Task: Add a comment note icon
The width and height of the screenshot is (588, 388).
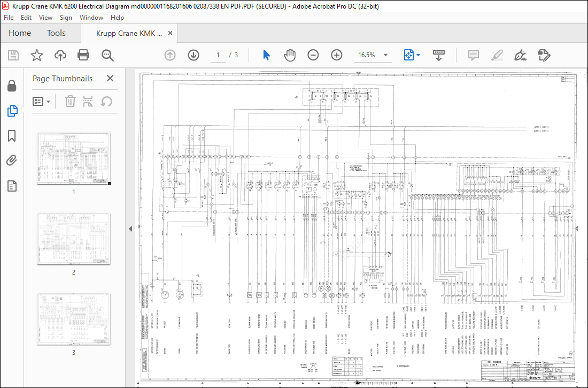Action: click(x=474, y=55)
